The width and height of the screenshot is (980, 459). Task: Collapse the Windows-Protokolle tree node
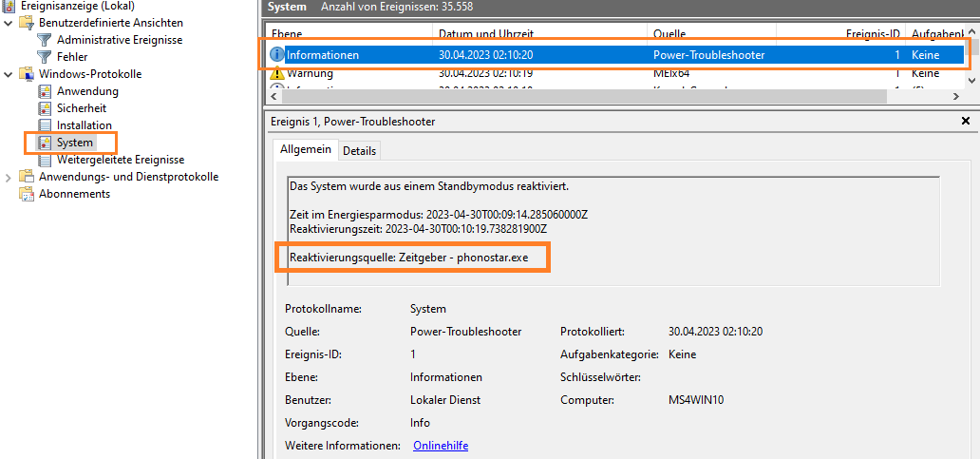coord(8,74)
